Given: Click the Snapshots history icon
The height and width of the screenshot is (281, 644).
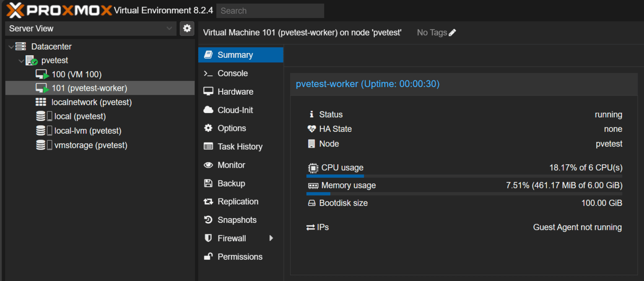Looking at the screenshot, I should click(208, 220).
